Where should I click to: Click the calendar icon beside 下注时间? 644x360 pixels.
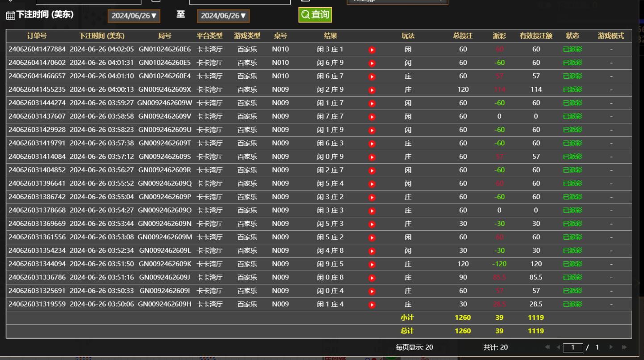click(x=10, y=16)
